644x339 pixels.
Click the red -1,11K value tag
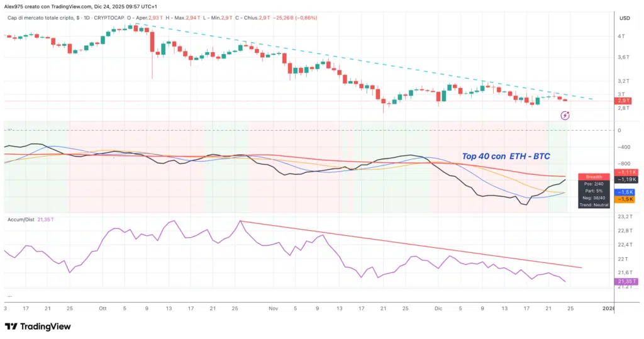(625, 172)
